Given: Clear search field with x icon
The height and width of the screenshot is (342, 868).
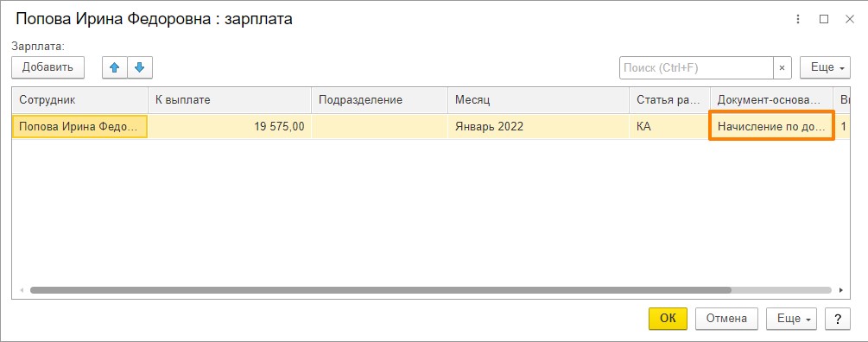Looking at the screenshot, I should coord(782,67).
